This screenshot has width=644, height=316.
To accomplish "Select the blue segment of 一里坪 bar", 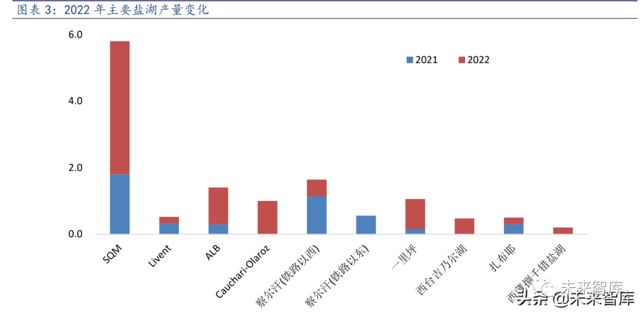I will coord(415,232).
